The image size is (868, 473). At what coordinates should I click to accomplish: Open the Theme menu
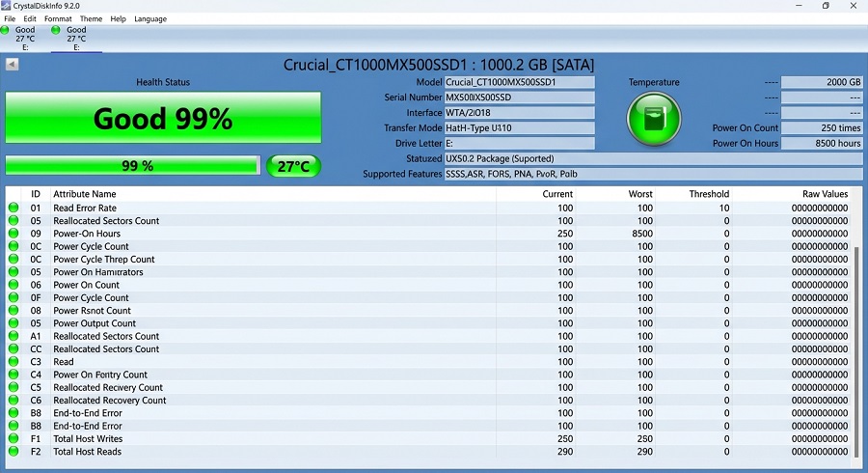pos(91,19)
